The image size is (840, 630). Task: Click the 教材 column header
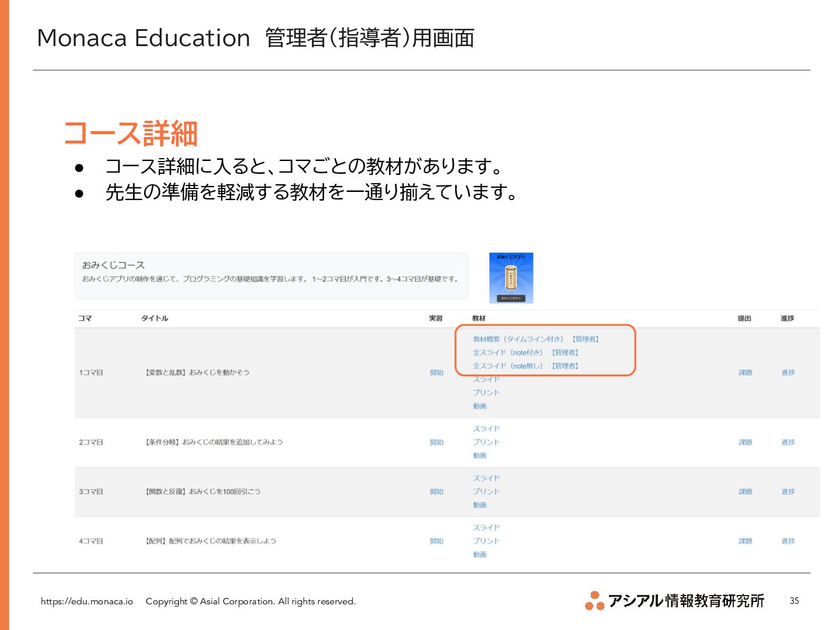tap(479, 318)
